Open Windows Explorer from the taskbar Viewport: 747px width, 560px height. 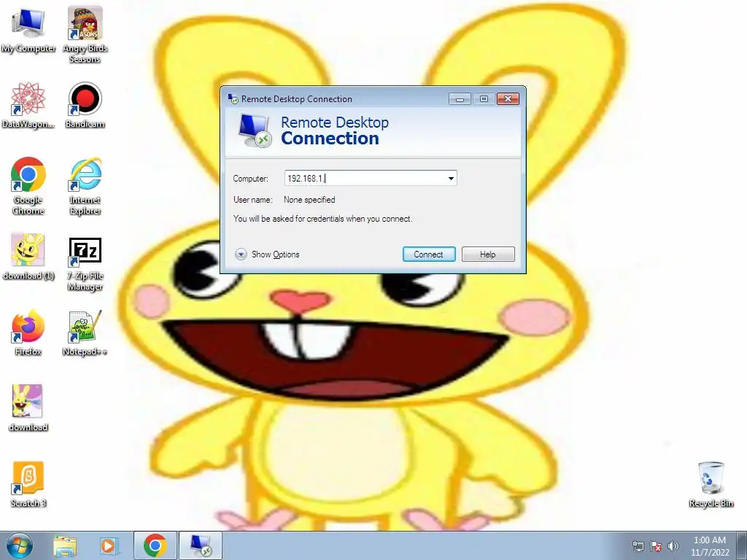pyautogui.click(x=65, y=545)
